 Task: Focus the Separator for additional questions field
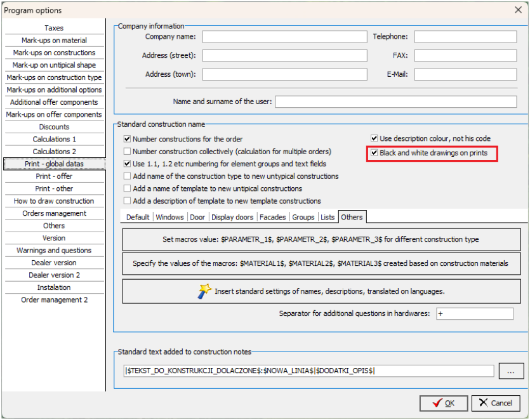(474, 313)
